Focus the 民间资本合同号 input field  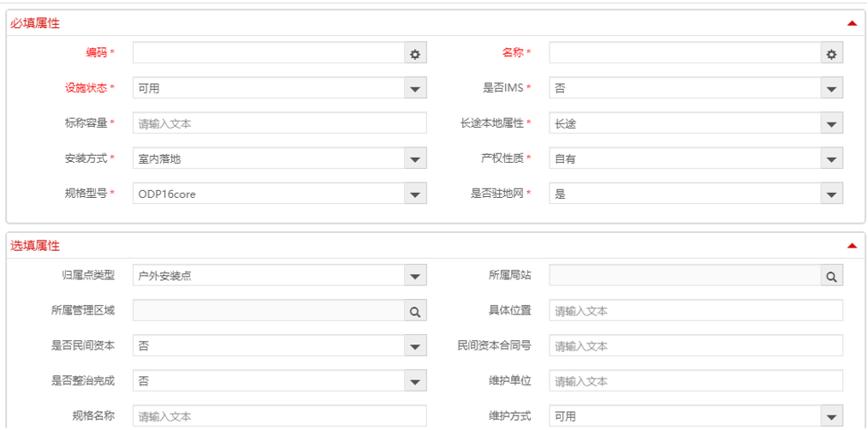point(695,346)
